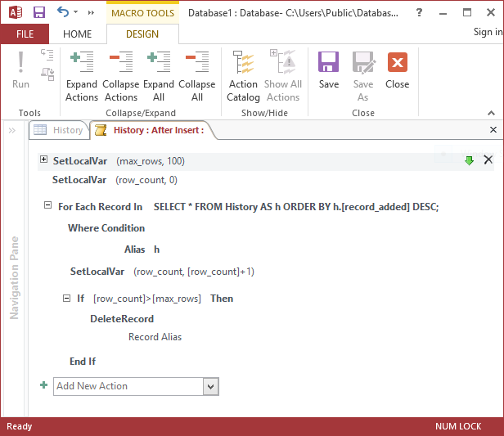
Task: Open the Add New Action dropdown arrow
Action: tap(211, 386)
